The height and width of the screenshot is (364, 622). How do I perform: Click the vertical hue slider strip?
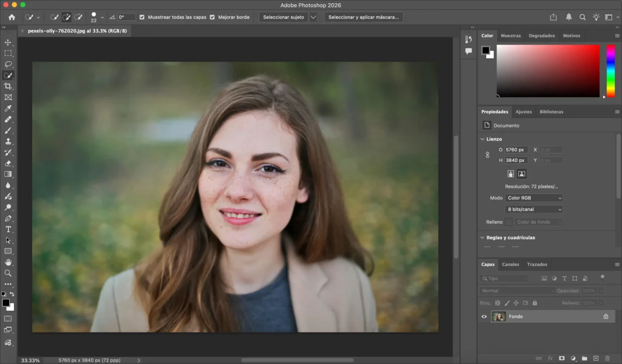[611, 70]
